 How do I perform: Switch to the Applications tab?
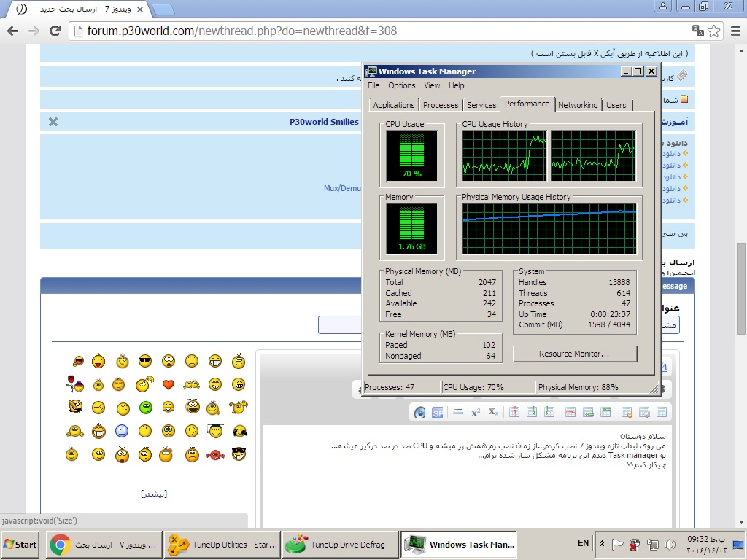pyautogui.click(x=394, y=105)
